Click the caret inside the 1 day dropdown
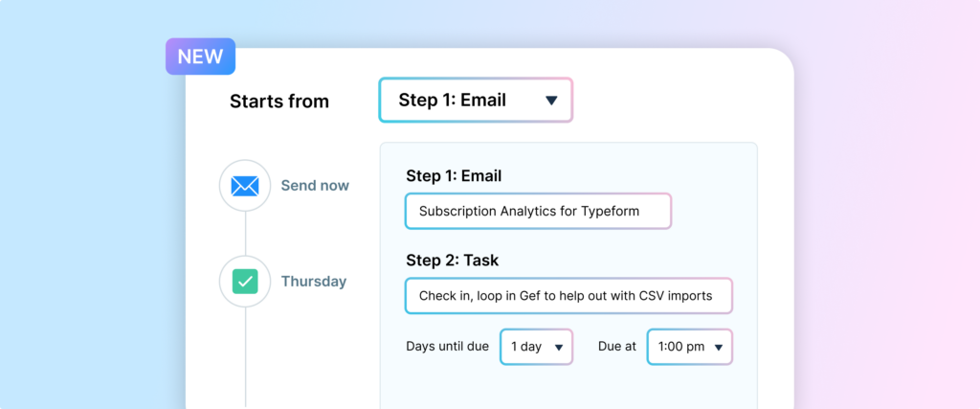This screenshot has width=980, height=409. (559, 347)
